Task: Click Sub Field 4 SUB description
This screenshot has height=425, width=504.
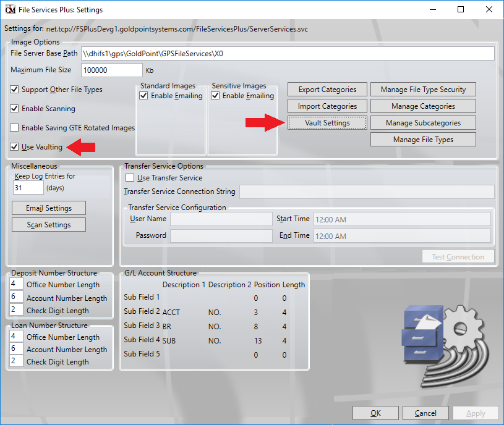Action: (169, 341)
